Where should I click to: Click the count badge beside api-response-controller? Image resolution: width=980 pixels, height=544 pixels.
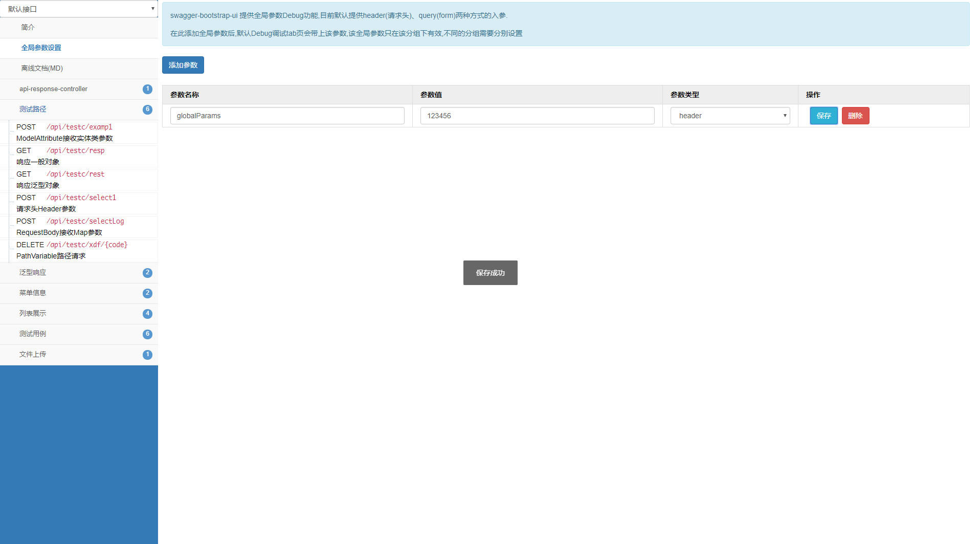coord(147,89)
